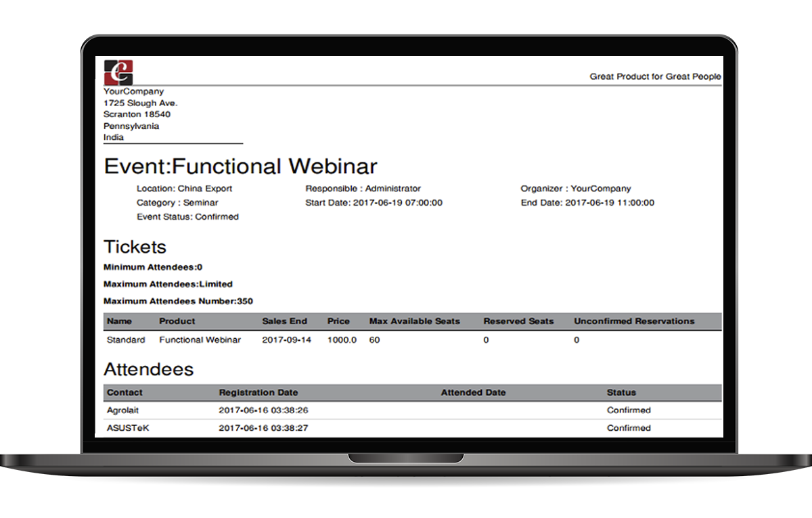Screen dimensions: 812x518
Task: Click the '2017-09-14' sales end cell
Action: pos(286,340)
